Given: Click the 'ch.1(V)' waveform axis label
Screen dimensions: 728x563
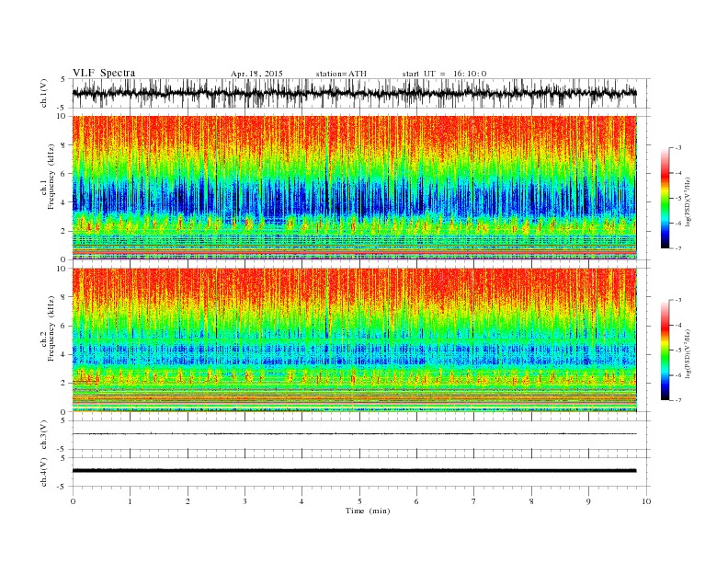Looking at the screenshot, I should pyautogui.click(x=44, y=93).
